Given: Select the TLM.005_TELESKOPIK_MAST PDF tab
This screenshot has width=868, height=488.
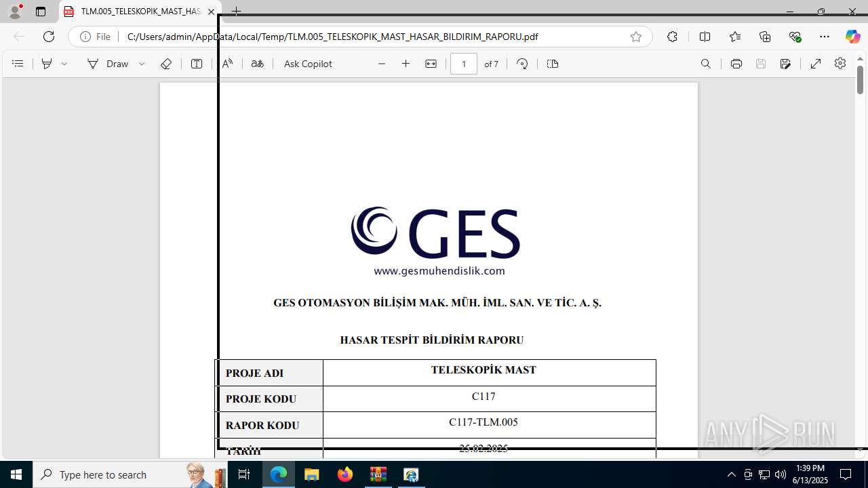Looking at the screenshot, I should click(x=140, y=12).
